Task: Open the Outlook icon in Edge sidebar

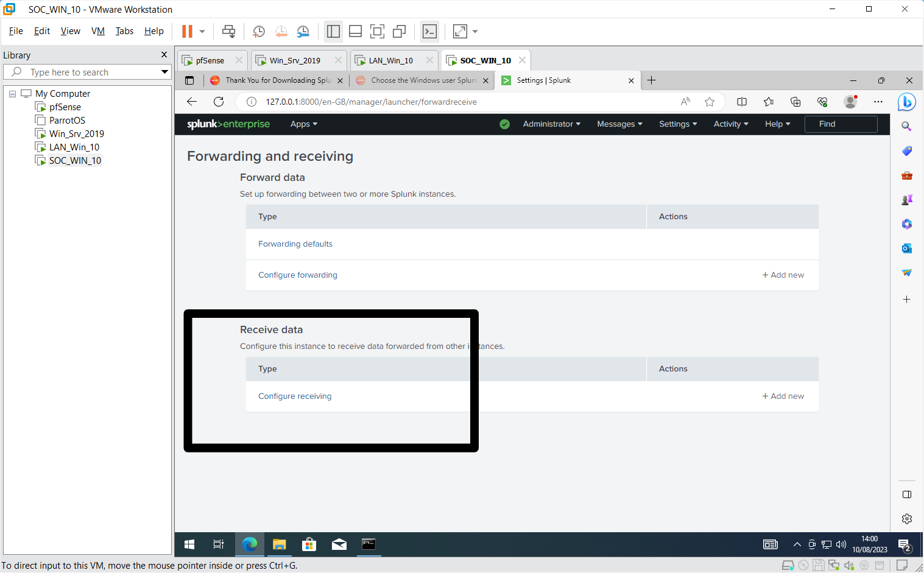Action: coord(906,248)
